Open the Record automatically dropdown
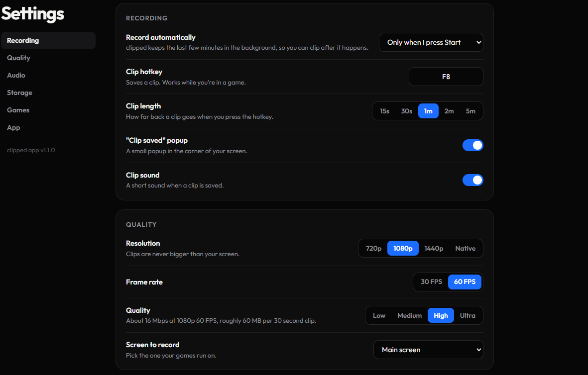Image resolution: width=588 pixels, height=375 pixels. pos(431,42)
